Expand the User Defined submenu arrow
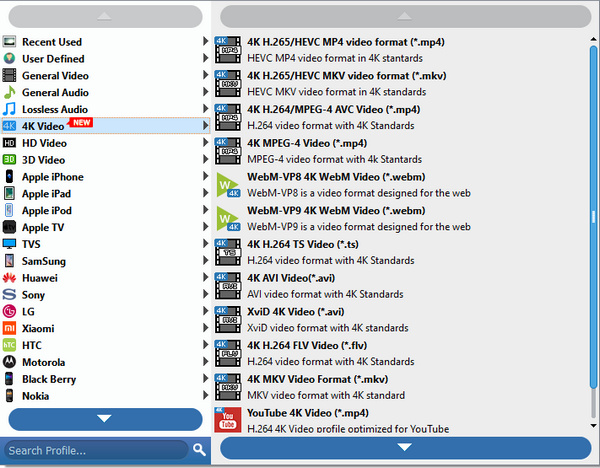This screenshot has width=600, height=468. [205, 58]
